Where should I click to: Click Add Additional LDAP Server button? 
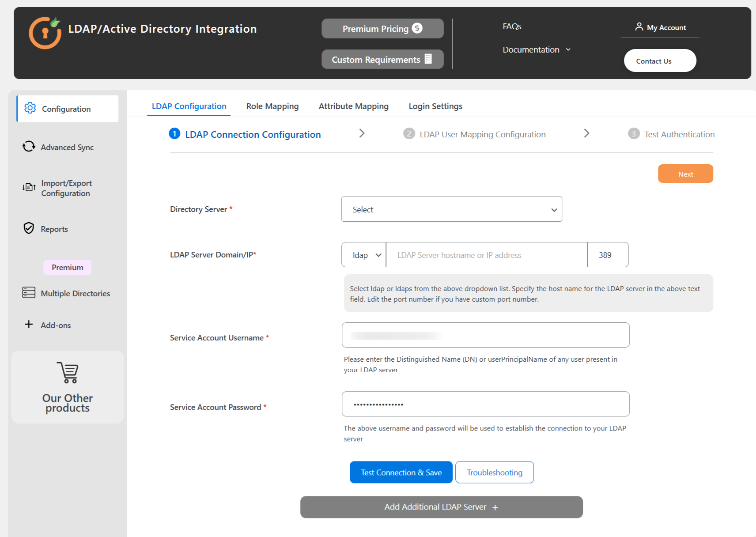(x=441, y=507)
